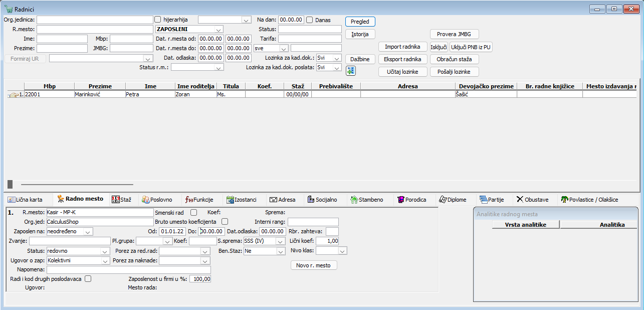Image resolution: width=644 pixels, height=310 pixels.
Task: Expand the Status r.m. dropdown
Action: (219, 67)
